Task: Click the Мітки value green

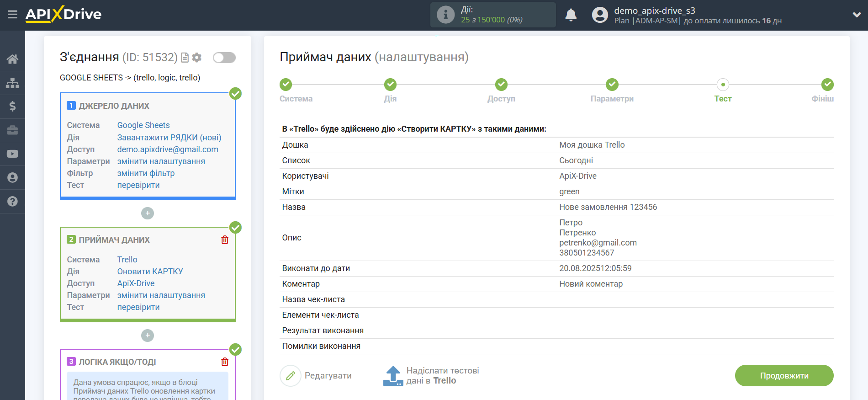Action: point(569,192)
